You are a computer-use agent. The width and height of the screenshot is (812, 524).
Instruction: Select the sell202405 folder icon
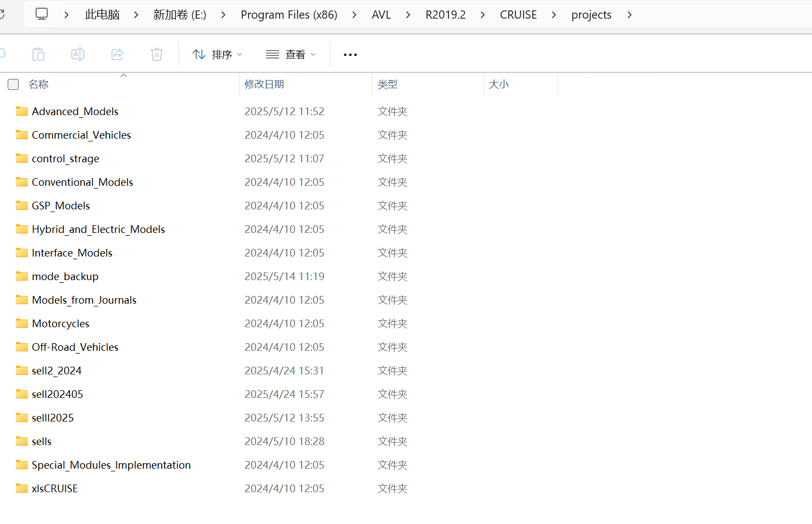[x=22, y=394]
